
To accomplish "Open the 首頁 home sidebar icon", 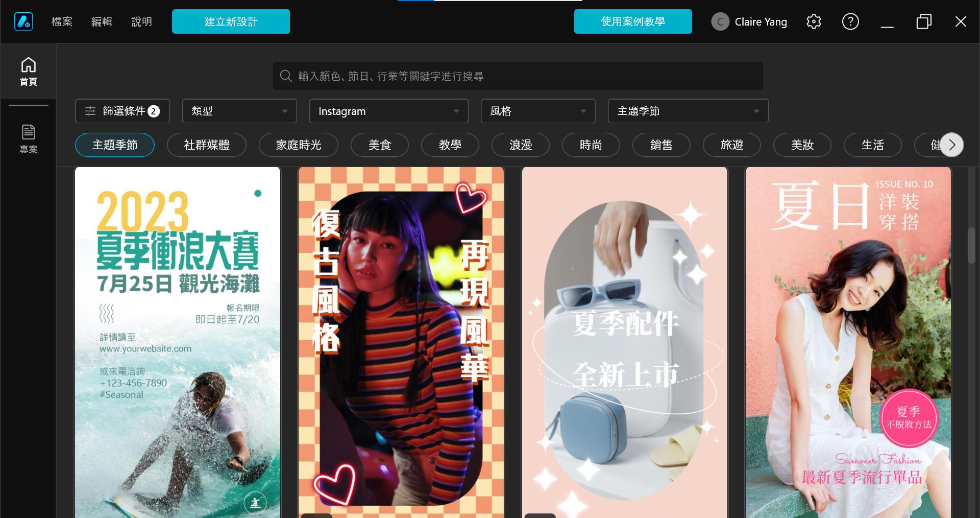I will click(29, 72).
